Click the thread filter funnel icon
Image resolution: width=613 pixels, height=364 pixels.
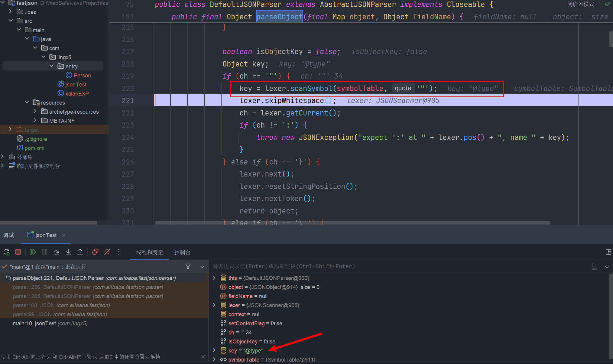pyautogui.click(x=188, y=266)
